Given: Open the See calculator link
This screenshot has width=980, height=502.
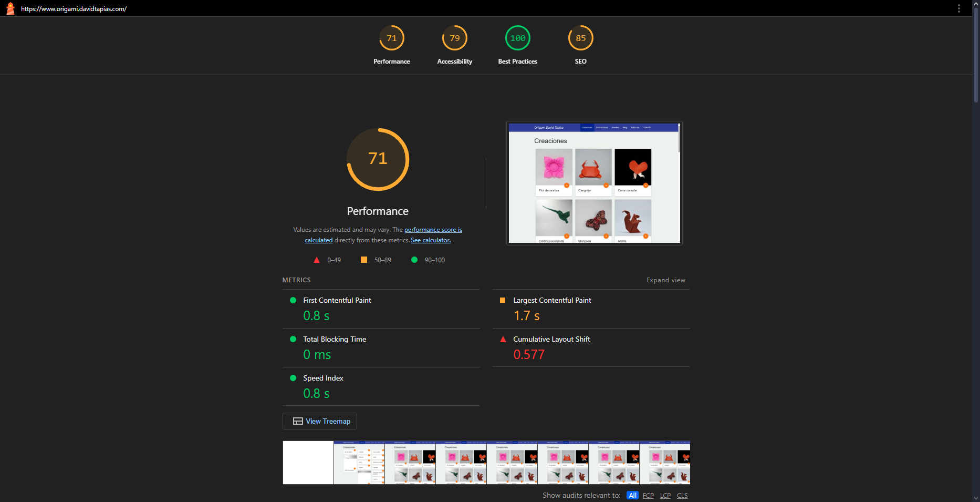Looking at the screenshot, I should coord(431,240).
